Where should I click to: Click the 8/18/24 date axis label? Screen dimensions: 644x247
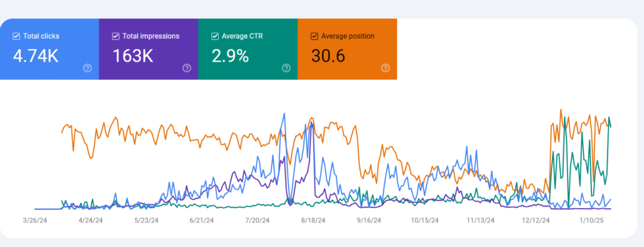313,221
